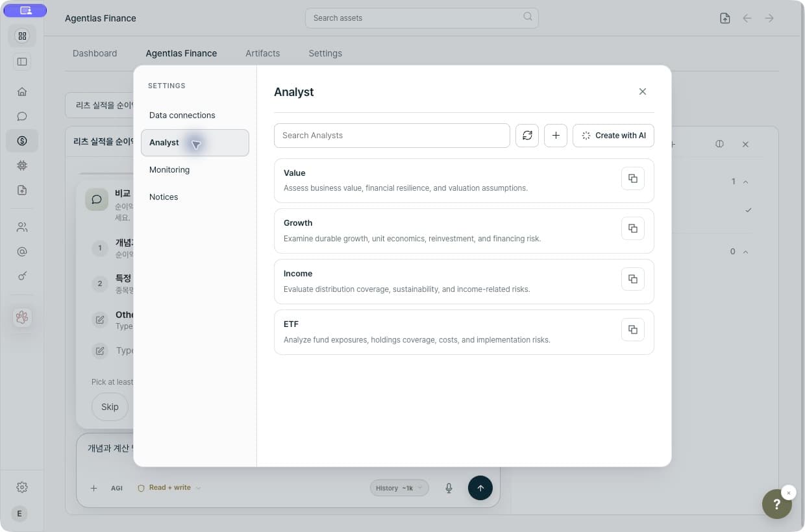Switch to the Agentlas Finance tab
The width and height of the screenshot is (805, 532).
click(x=181, y=53)
